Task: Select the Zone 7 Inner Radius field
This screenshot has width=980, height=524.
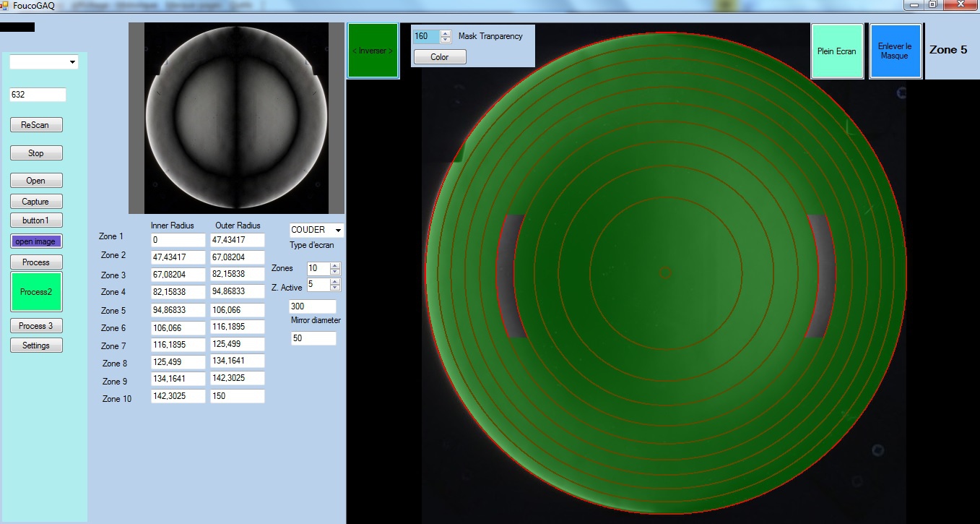Action: 178,344
